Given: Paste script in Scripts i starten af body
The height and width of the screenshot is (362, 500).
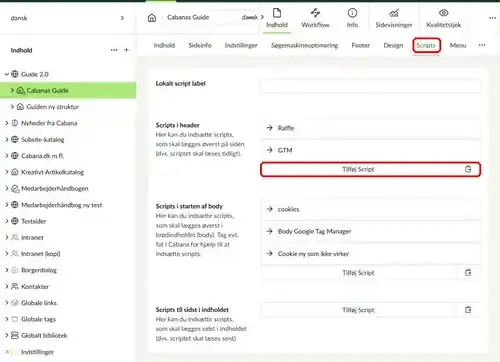Looking at the screenshot, I should pos(468,273).
